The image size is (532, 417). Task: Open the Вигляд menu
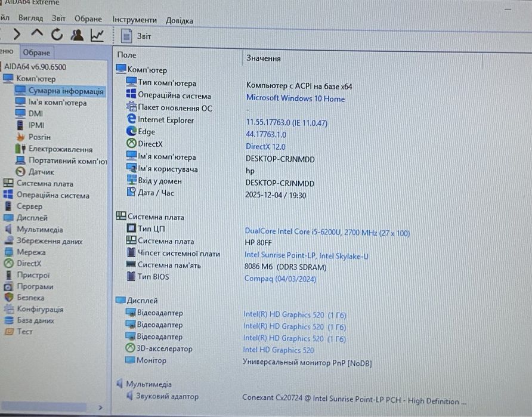[30, 18]
